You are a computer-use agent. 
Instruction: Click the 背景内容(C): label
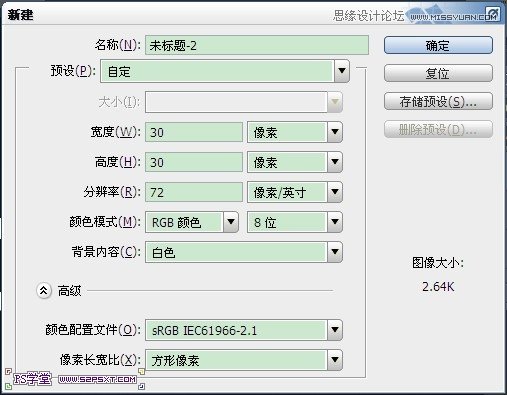(x=106, y=252)
